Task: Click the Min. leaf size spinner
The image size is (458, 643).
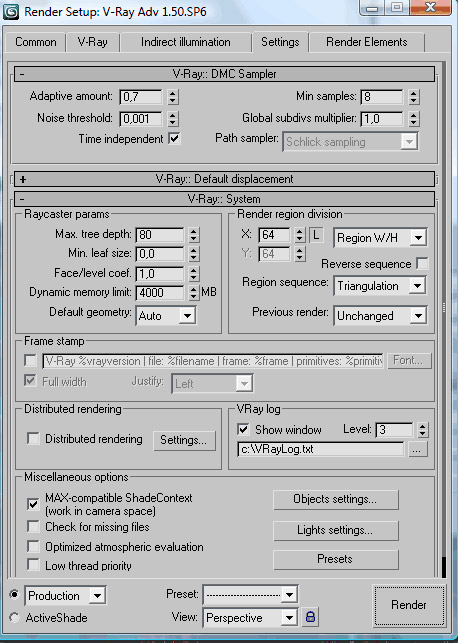Action: [194, 254]
